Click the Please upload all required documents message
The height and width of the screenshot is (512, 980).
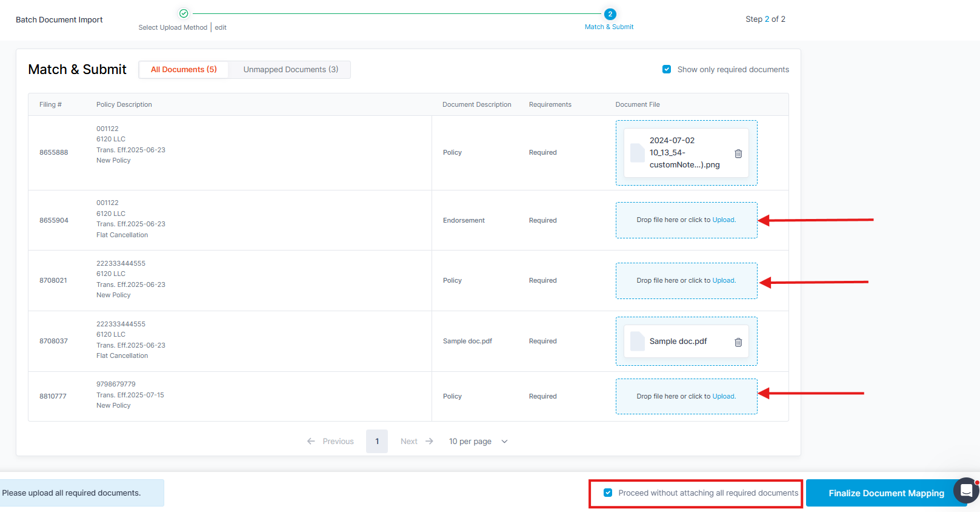click(x=72, y=493)
